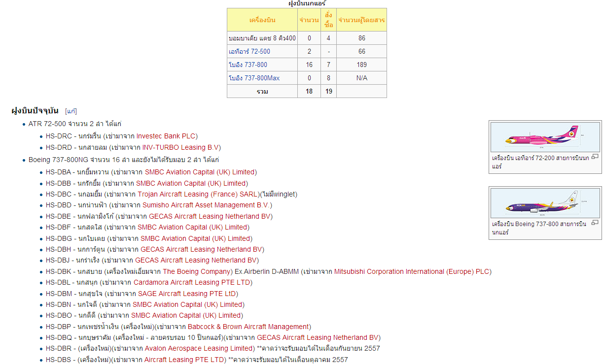Follow the INV-TURBO Leasing B.V link
The height and width of the screenshot is (364, 603).
[180, 147]
